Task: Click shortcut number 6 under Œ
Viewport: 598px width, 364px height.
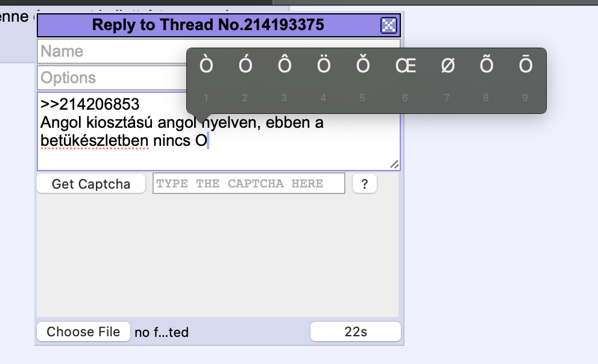Action: (405, 98)
